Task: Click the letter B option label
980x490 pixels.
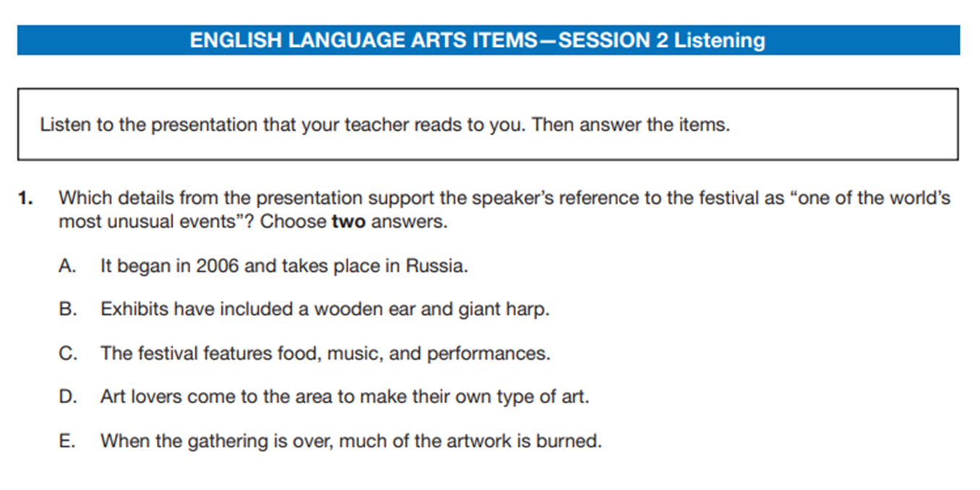Action: click(68, 310)
